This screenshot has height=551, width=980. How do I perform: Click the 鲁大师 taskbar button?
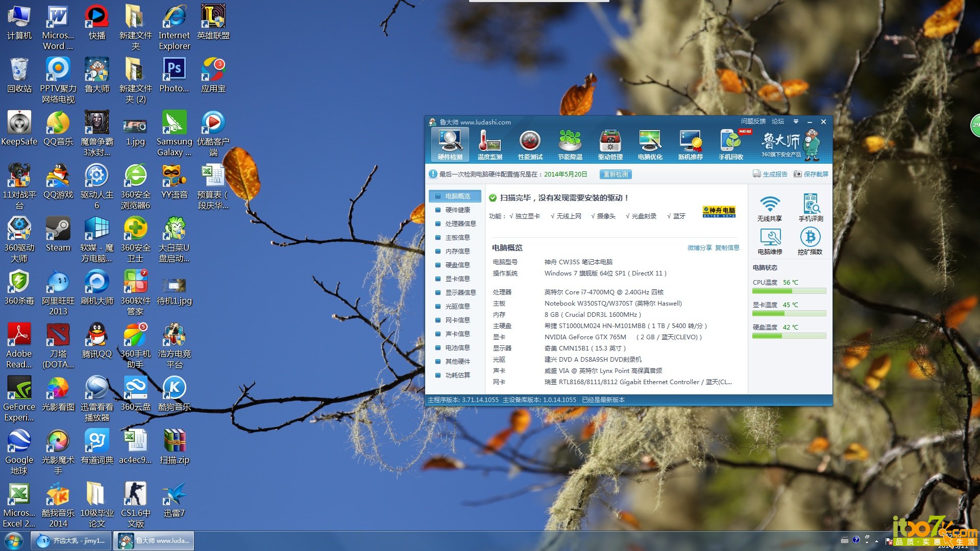point(154,541)
